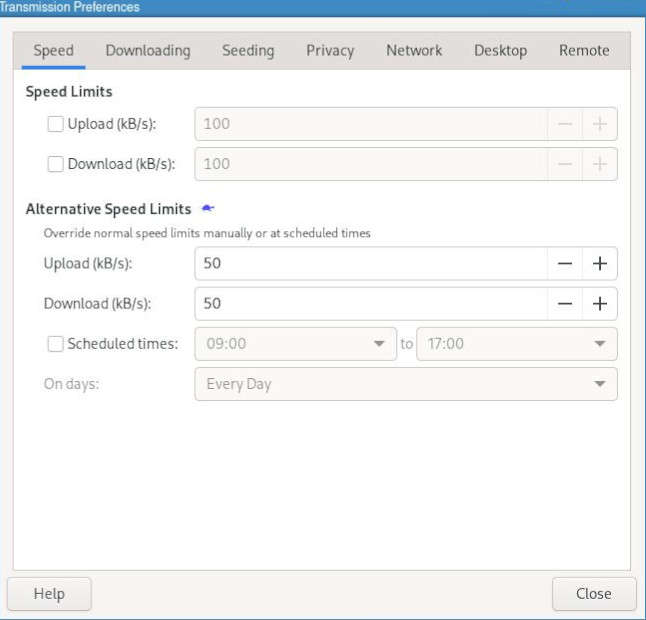
Task: Click the turtle icon beside Alternative Speed Limits
Action: 208,209
